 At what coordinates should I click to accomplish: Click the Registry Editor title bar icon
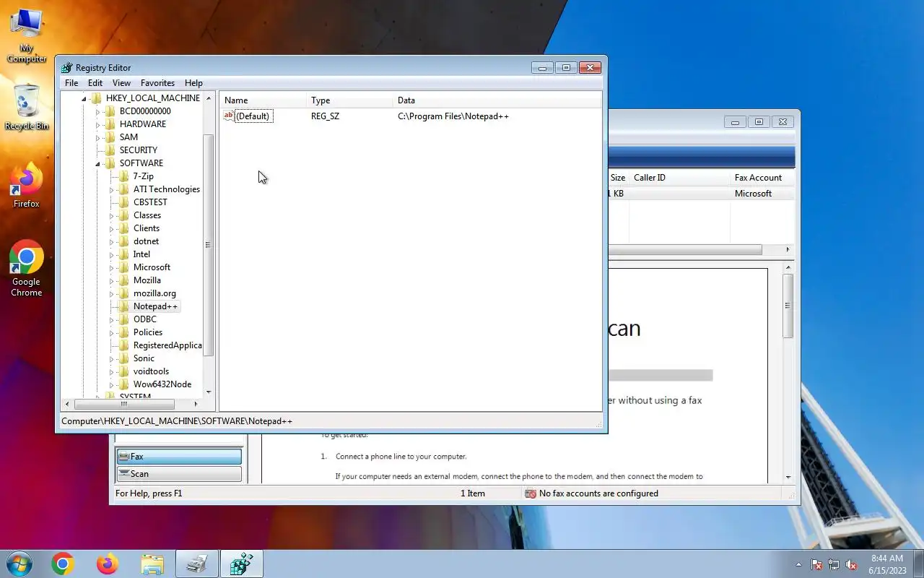(x=67, y=68)
